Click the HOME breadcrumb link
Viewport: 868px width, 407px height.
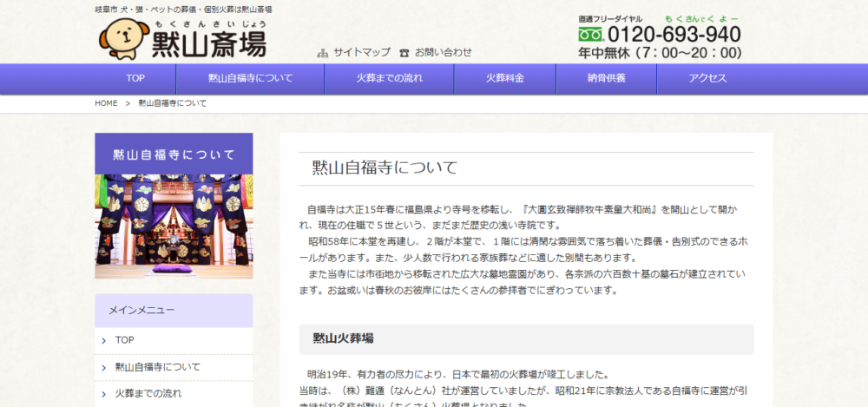tap(106, 103)
